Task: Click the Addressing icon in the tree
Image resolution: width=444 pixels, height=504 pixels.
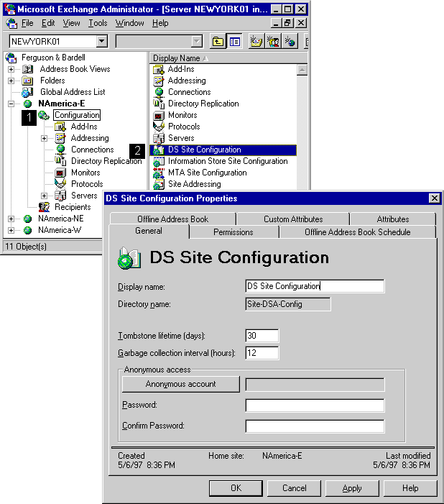Action: [60, 138]
